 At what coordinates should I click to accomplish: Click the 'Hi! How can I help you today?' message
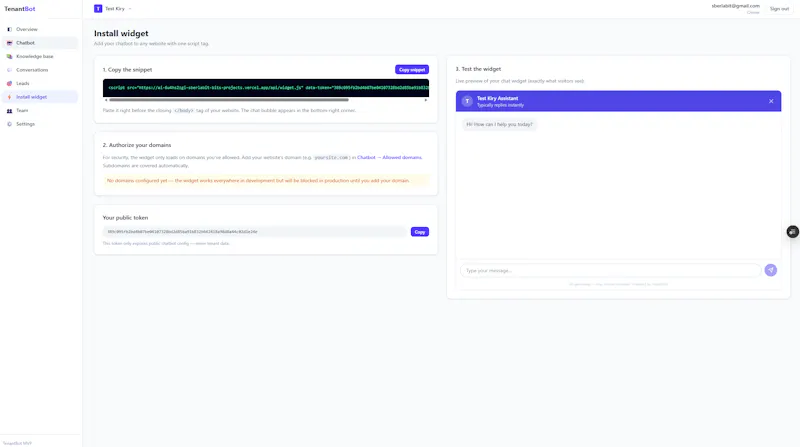pos(499,125)
